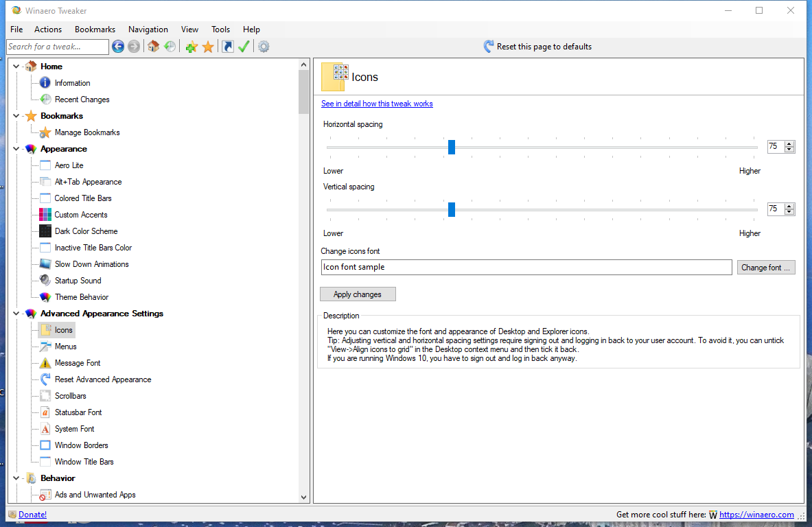This screenshot has height=527, width=812.
Task: Click the Custom Accents colored grid icon
Action: [x=45, y=215]
